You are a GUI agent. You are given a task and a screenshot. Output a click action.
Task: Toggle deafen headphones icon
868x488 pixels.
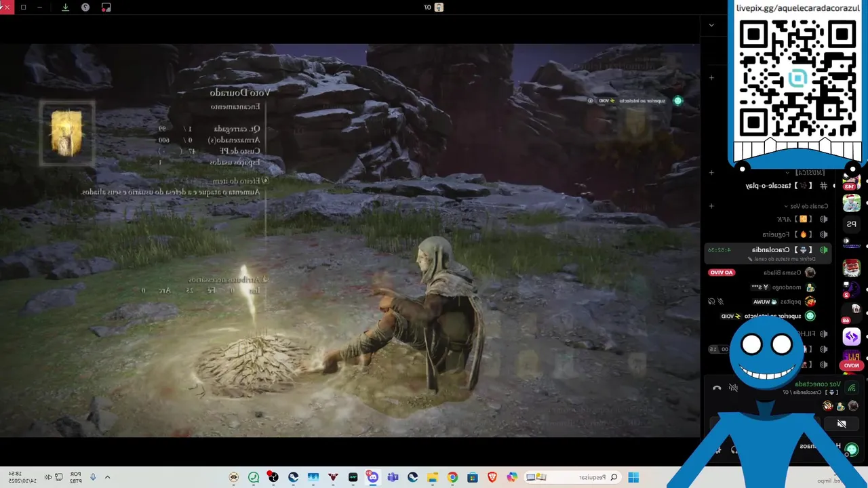point(734,449)
